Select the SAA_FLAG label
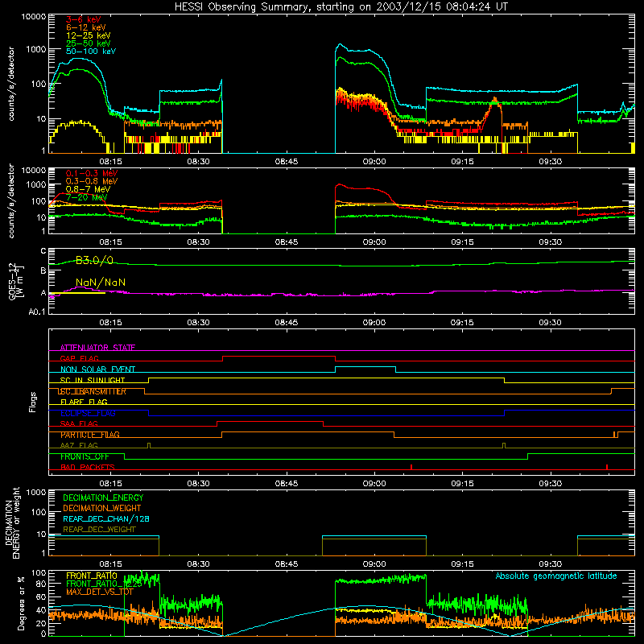The height and width of the screenshot is (644, 644). pyautogui.click(x=79, y=424)
